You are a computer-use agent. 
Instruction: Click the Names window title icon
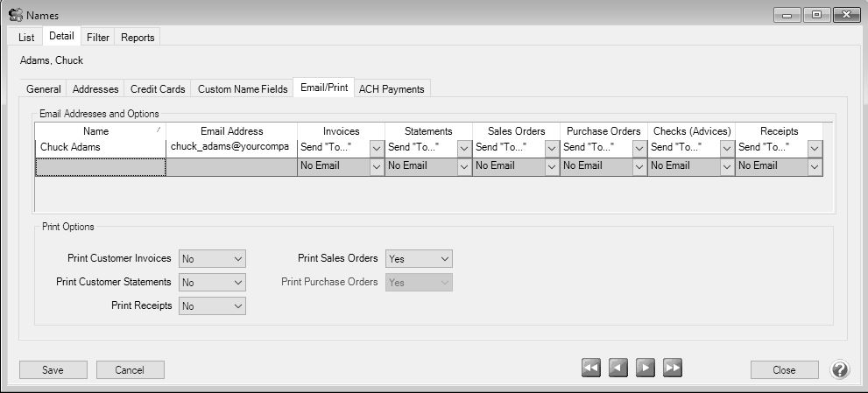(14, 14)
